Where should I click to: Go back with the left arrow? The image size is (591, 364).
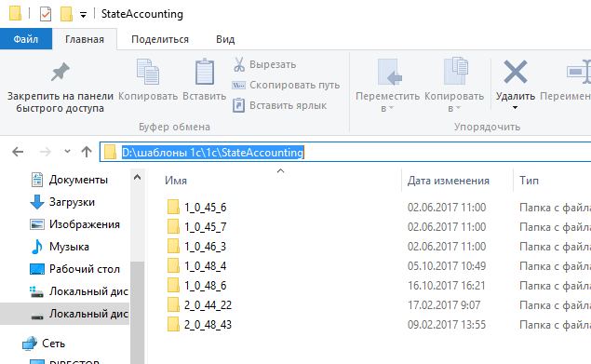pyautogui.click(x=18, y=152)
